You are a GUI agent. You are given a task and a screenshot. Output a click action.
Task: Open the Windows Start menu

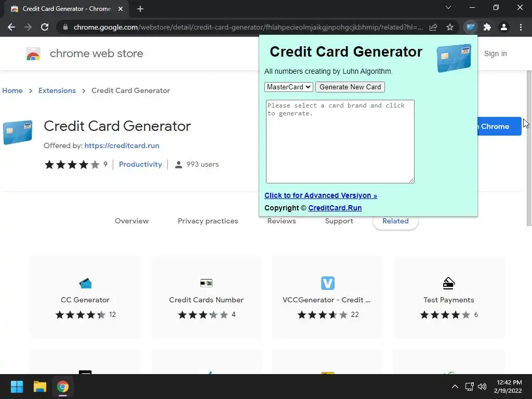[17, 387]
